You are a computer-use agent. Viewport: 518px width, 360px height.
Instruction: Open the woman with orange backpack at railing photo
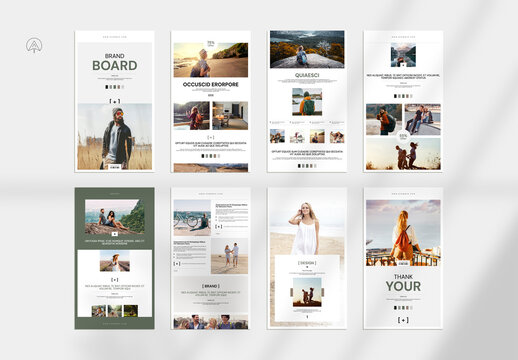pyautogui.click(x=403, y=233)
